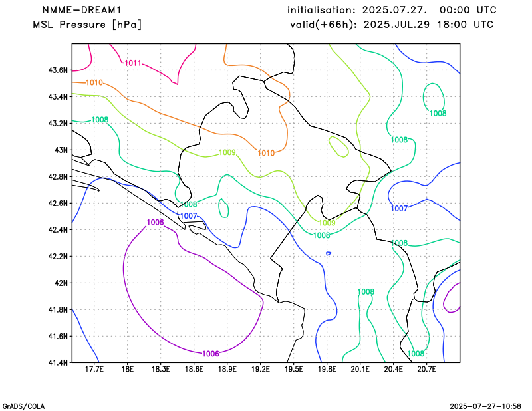Select the 41.4N latitude label
Screen dimensions: 532x411
pos(58,362)
